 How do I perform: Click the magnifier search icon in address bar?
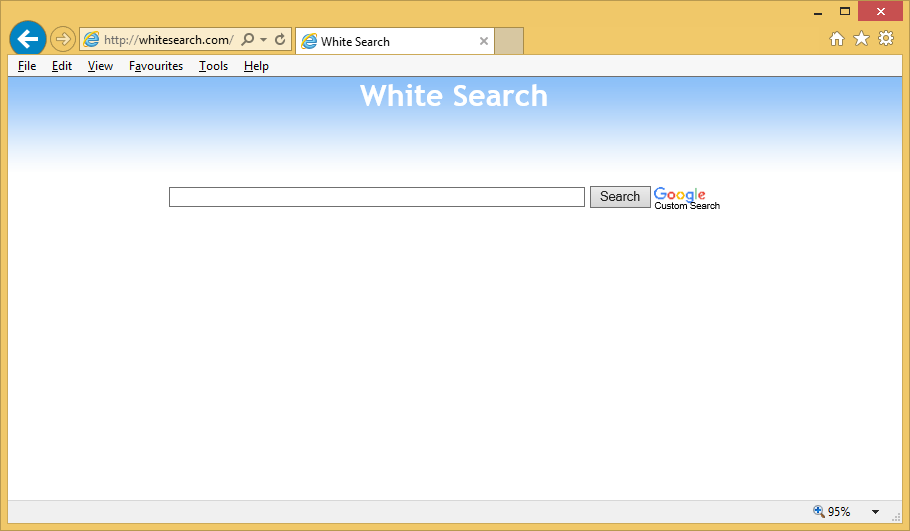tap(248, 40)
